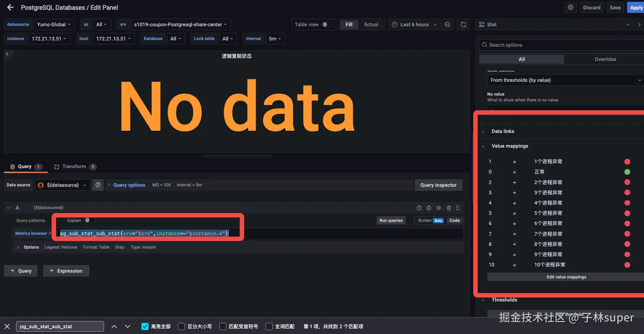Click query A drag handle icon

[458, 208]
